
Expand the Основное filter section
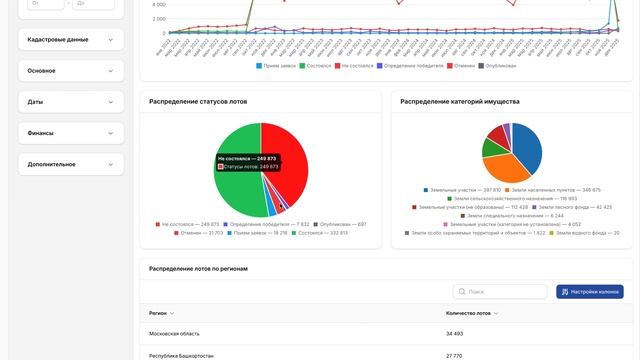[71, 71]
